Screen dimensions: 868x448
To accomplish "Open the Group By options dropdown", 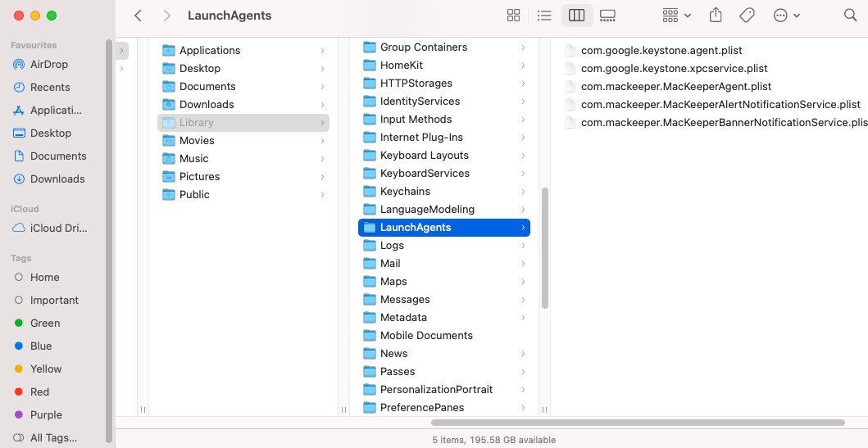I will pos(676,16).
